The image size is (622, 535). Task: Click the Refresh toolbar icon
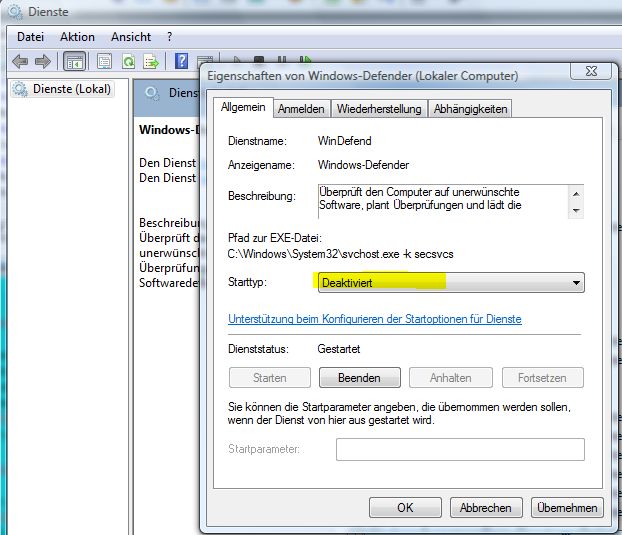129,61
